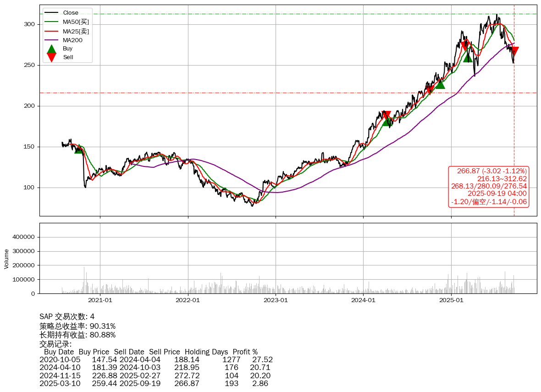
Task: Click the sell marker from February 2025
Action: [464, 45]
